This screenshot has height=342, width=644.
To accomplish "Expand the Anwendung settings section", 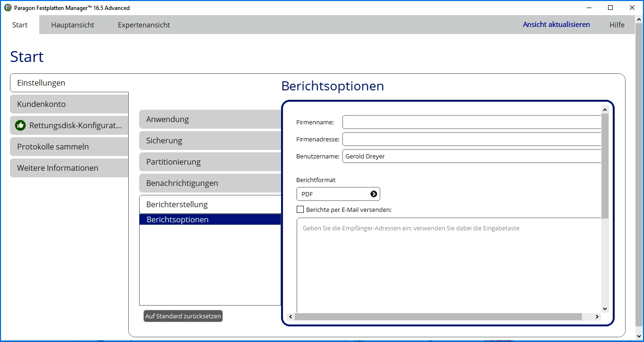I will [x=210, y=119].
